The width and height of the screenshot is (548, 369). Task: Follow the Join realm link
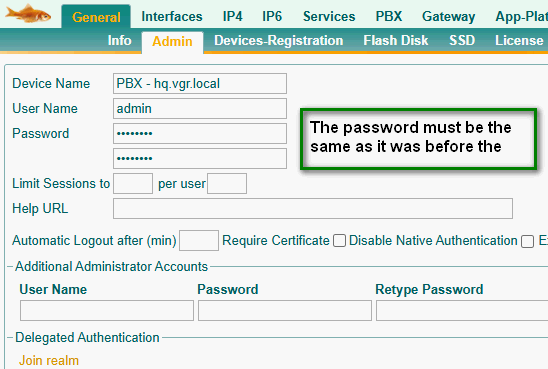(x=49, y=360)
